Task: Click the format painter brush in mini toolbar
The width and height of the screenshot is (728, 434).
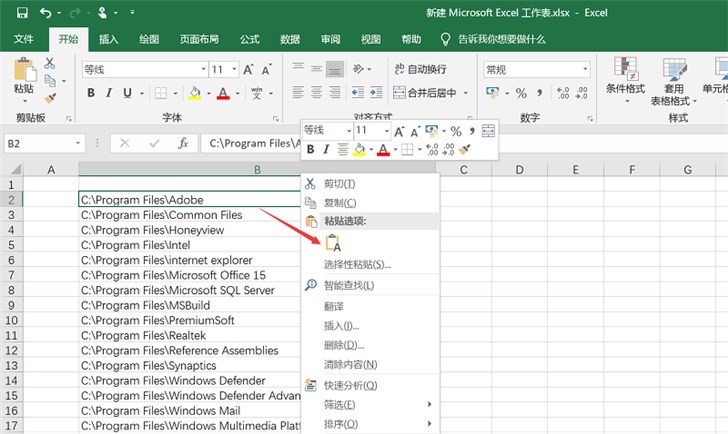Action: pos(464,150)
